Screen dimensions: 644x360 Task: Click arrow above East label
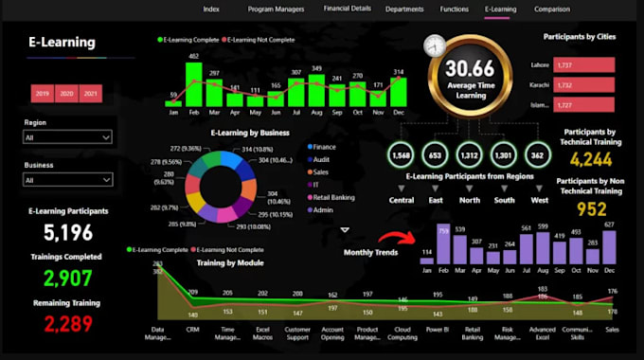pyautogui.click(x=435, y=189)
